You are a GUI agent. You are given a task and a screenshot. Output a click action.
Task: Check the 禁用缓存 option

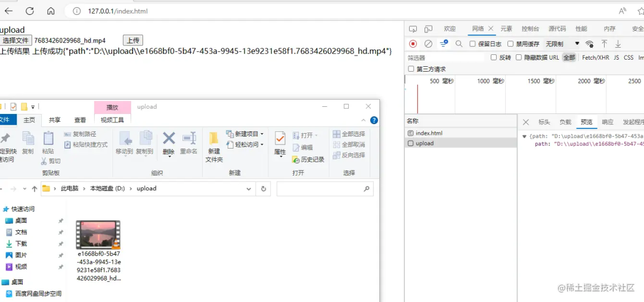[x=510, y=44]
